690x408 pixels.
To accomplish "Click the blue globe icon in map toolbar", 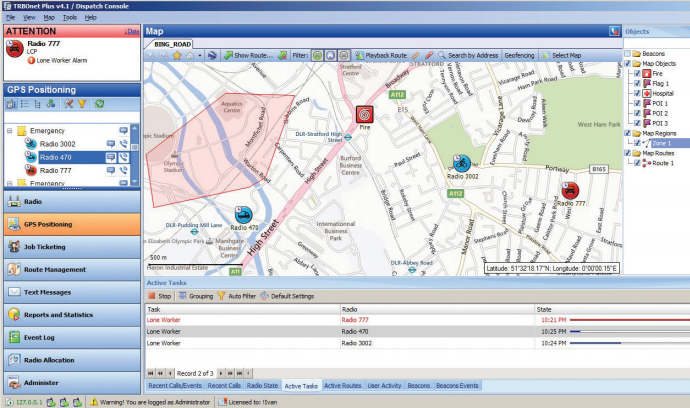I will click(212, 56).
